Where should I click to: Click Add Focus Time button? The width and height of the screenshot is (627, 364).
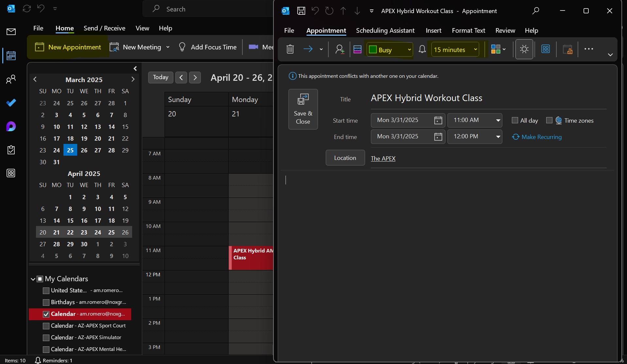pos(207,47)
